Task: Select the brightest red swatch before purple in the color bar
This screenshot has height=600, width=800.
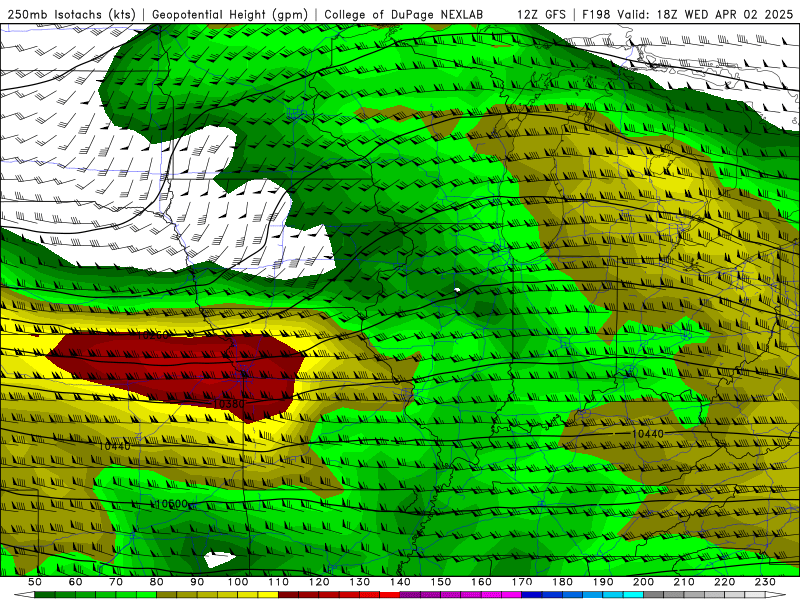Action: (390, 595)
